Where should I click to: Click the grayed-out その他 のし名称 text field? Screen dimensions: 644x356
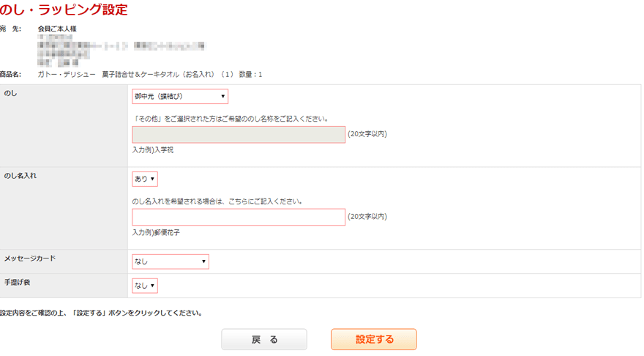coord(238,134)
